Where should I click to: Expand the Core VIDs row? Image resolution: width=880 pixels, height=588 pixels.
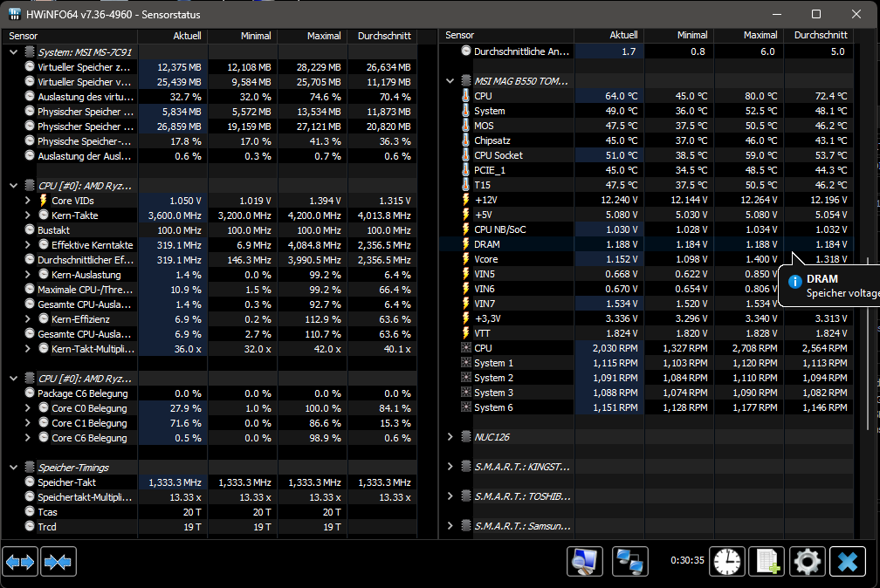28,201
